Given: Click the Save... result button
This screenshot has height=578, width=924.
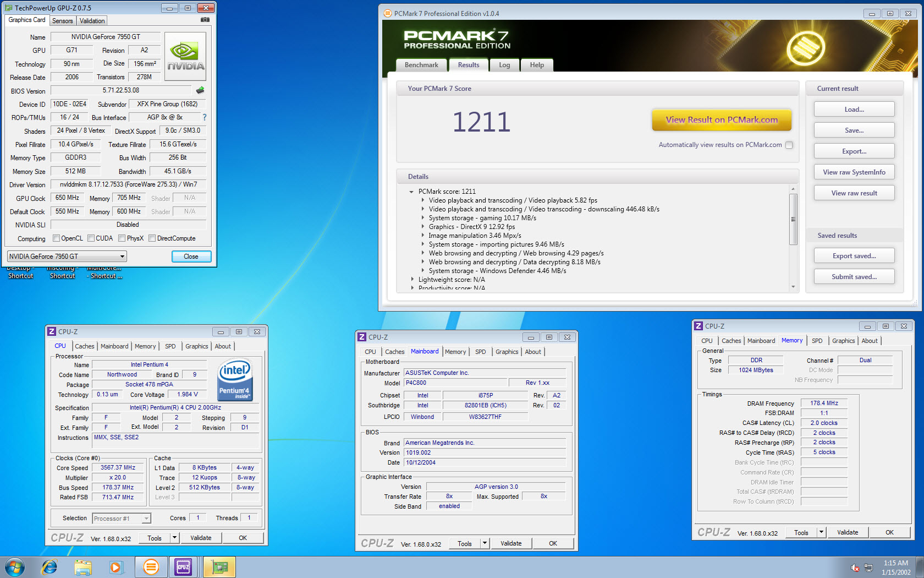Looking at the screenshot, I should point(854,130).
